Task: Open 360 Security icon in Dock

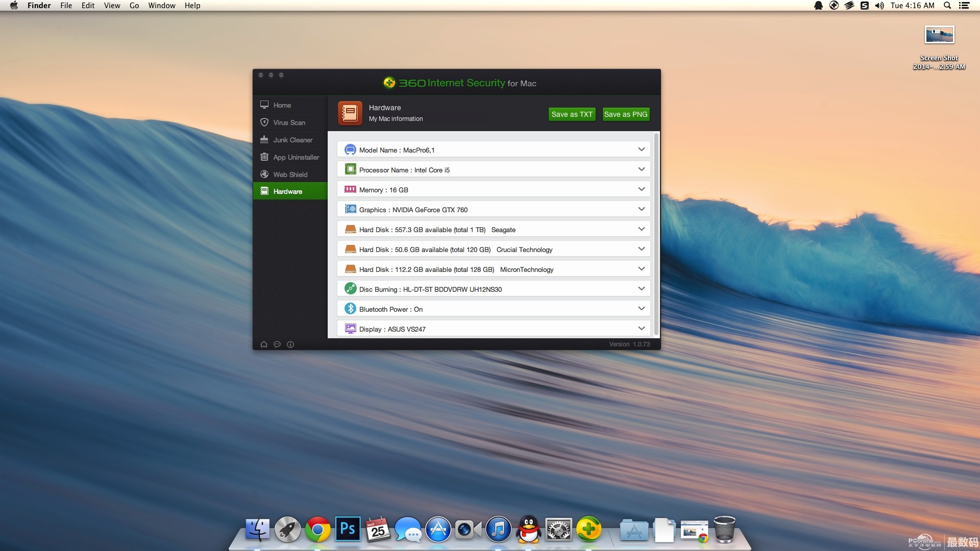Action: click(589, 530)
